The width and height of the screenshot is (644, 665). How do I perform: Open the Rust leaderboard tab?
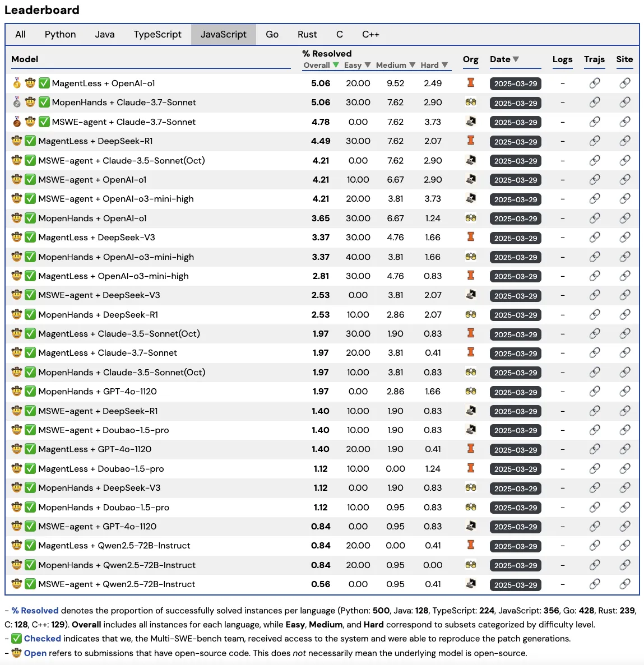[307, 34]
